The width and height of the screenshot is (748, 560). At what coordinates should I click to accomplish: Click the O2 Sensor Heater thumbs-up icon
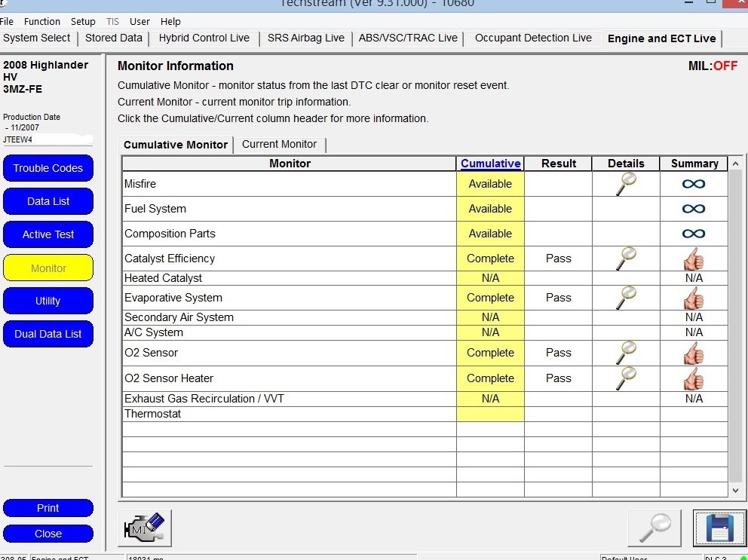click(694, 378)
